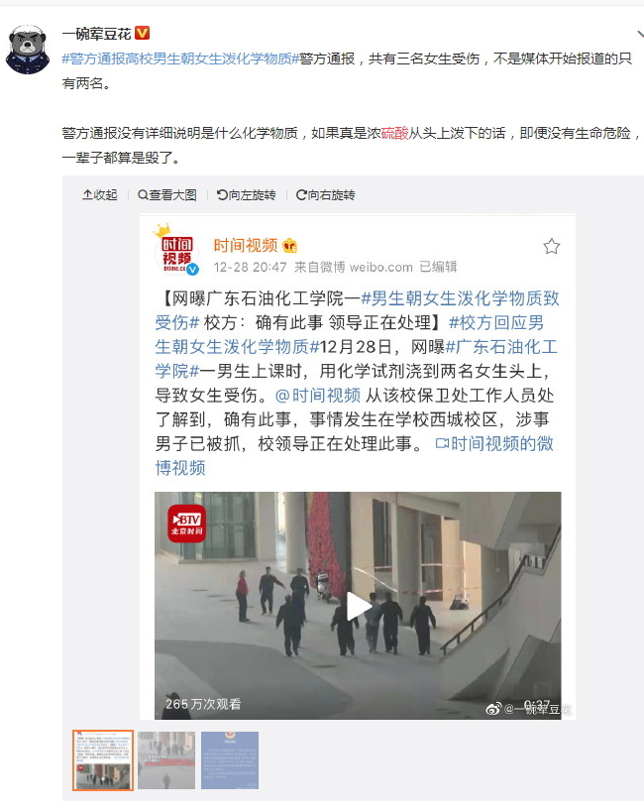Open hashtag 警方通报高校男生朝女生泼化学物质
This screenshot has height=812, width=644.
(180, 59)
